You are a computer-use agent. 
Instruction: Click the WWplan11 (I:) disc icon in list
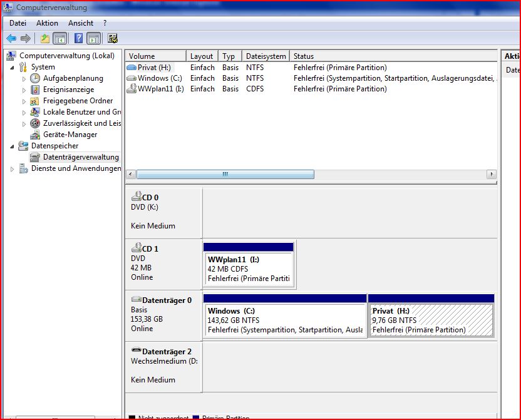(132, 88)
